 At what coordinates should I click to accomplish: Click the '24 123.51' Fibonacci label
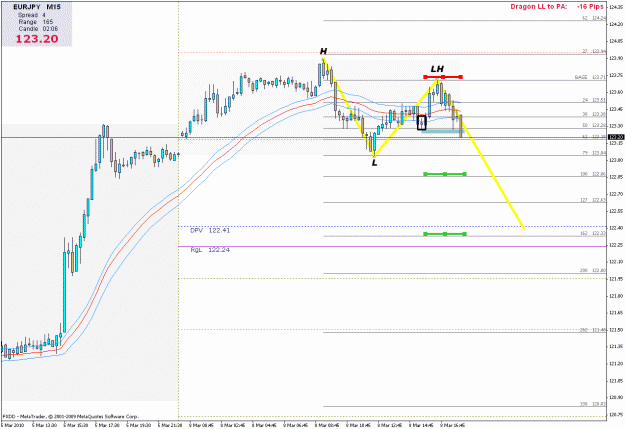[x=594, y=100]
